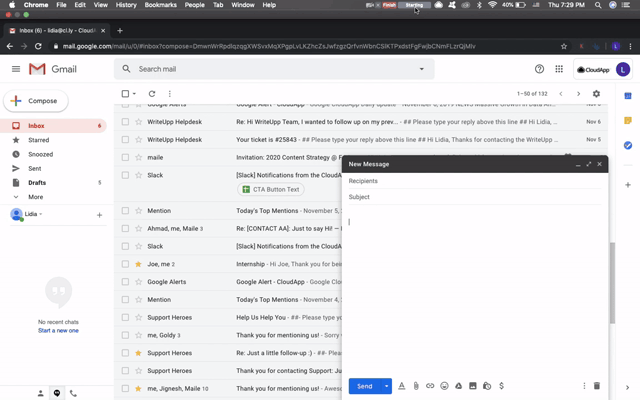640x400 pixels.
Task: Click the Subject field in New Message
Action: point(470,197)
